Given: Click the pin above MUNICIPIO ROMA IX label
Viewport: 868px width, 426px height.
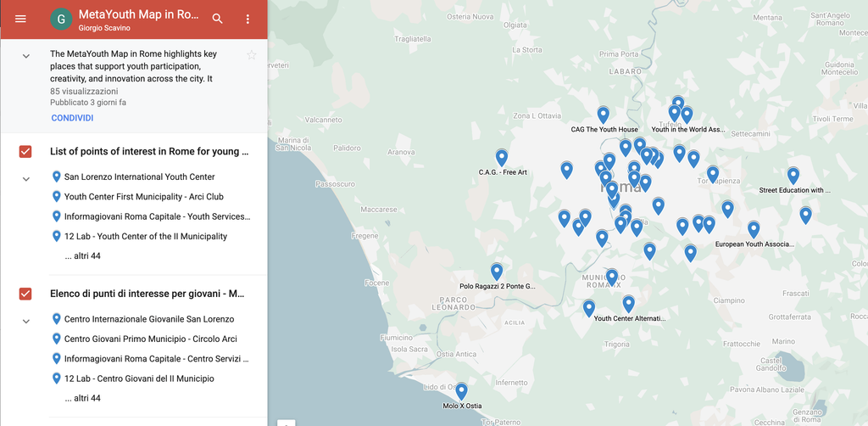Looking at the screenshot, I should [x=612, y=277].
